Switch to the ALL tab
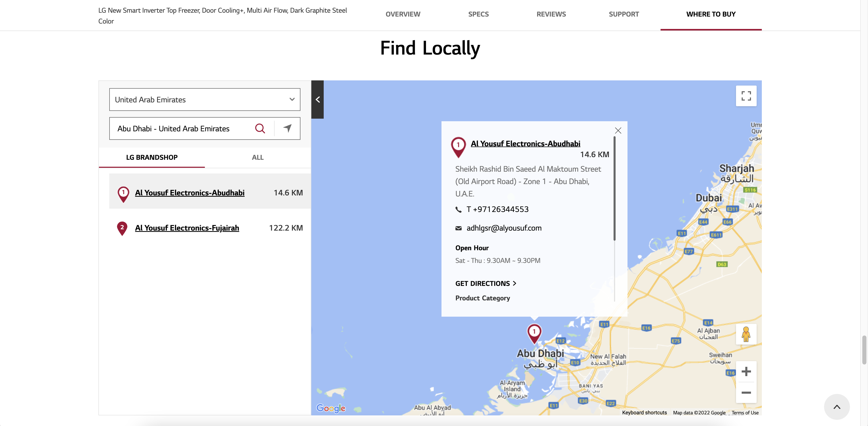Screen dimensions: 868x426 coord(258,157)
